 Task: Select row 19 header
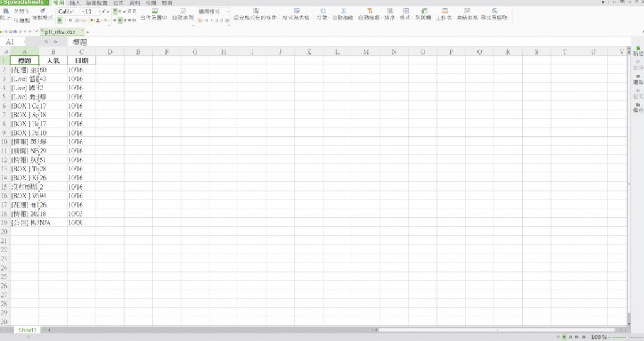pos(4,223)
